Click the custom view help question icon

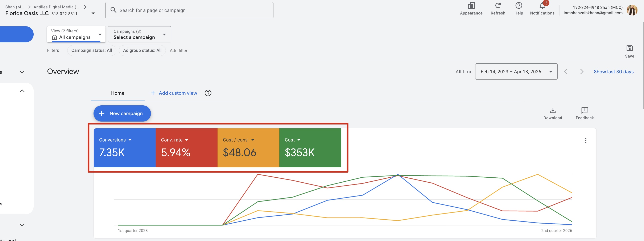tap(208, 93)
